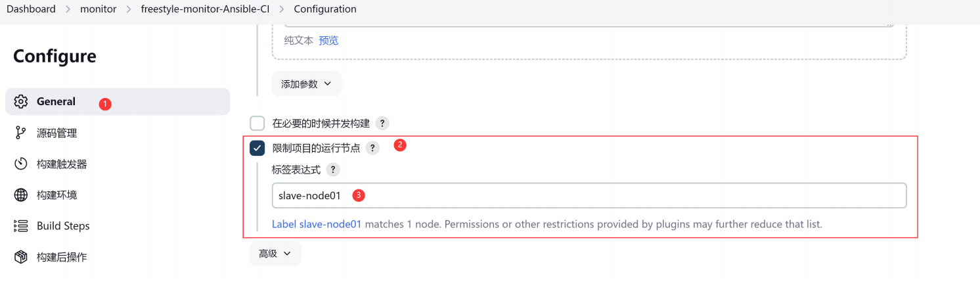Click the post-build actions cube icon
The height and width of the screenshot is (284, 980).
tap(21, 257)
